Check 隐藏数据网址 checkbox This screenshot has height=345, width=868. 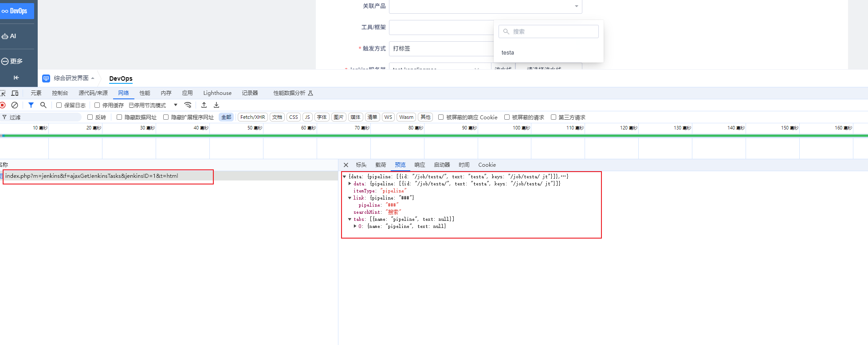(x=119, y=117)
